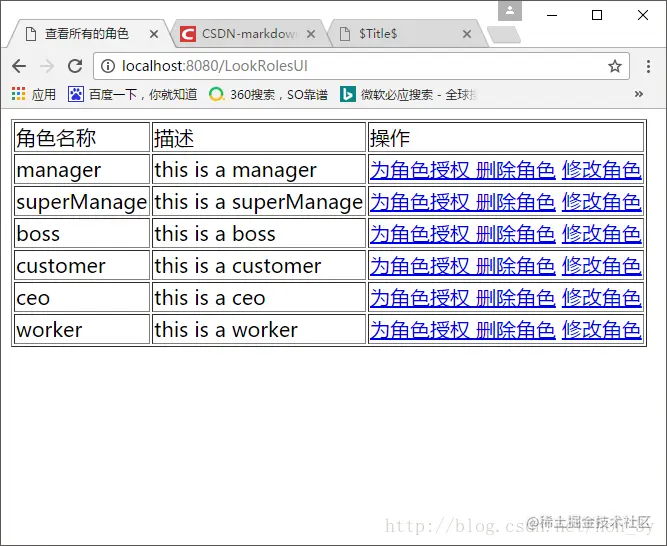
Task: Click 修改角色 for the boss role
Action: click(x=601, y=233)
